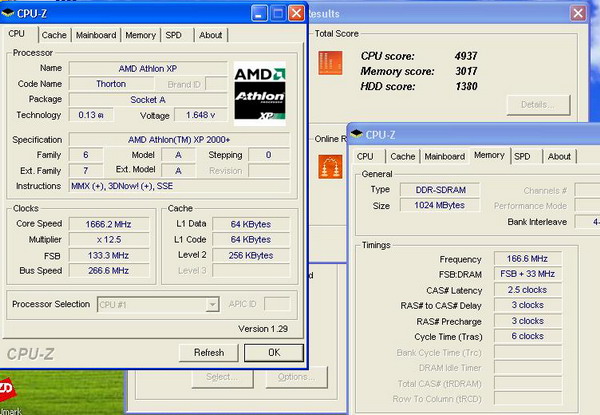Image resolution: width=600 pixels, height=415 pixels.
Task: Click the Version 1.29 label
Action: pos(263,329)
